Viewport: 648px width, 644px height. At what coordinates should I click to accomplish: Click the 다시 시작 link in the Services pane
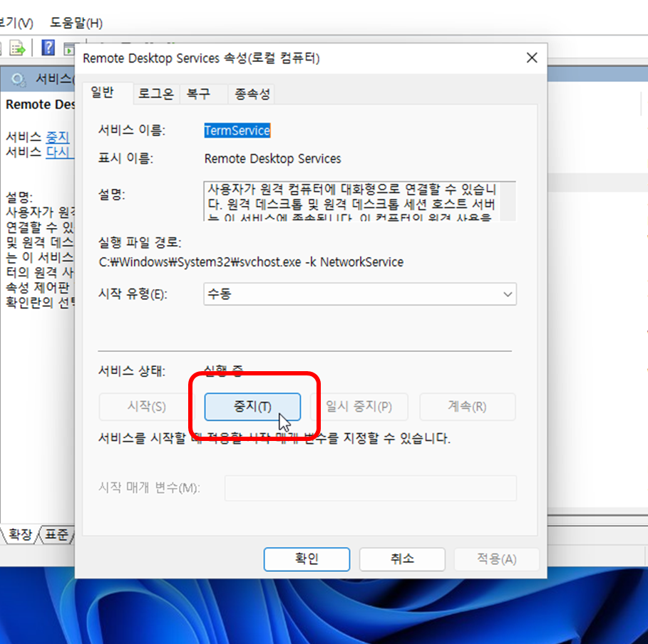point(59,152)
